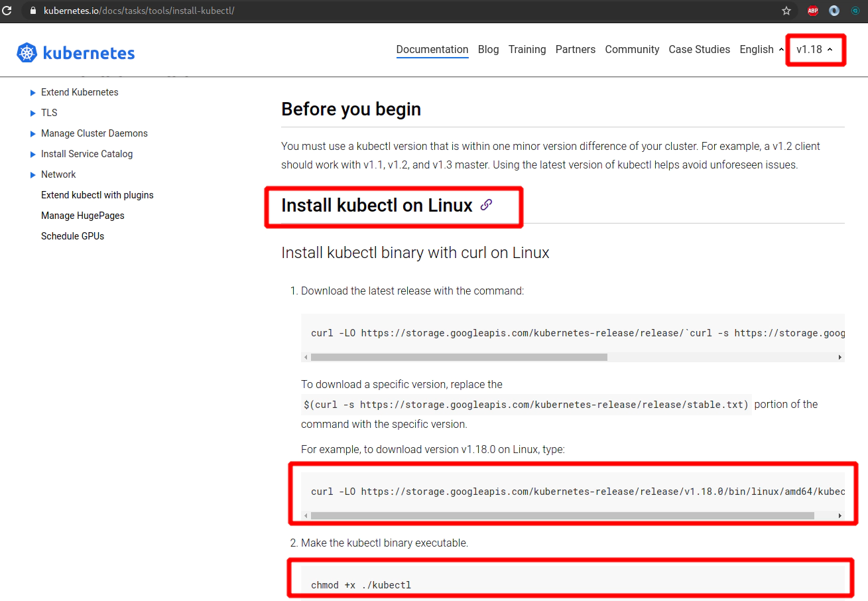The height and width of the screenshot is (601, 868).
Task: Open the Community nav item
Action: 632,50
